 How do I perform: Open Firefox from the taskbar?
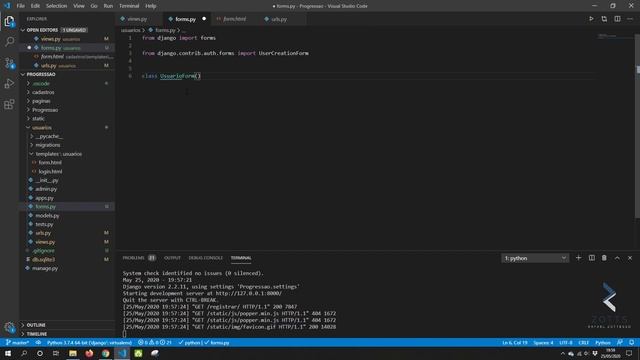pos(89,353)
